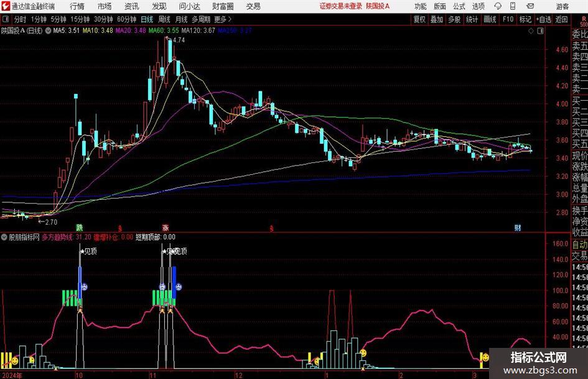Open the F10 company info button
Viewport: 588px width, 379px height.
pos(508,19)
